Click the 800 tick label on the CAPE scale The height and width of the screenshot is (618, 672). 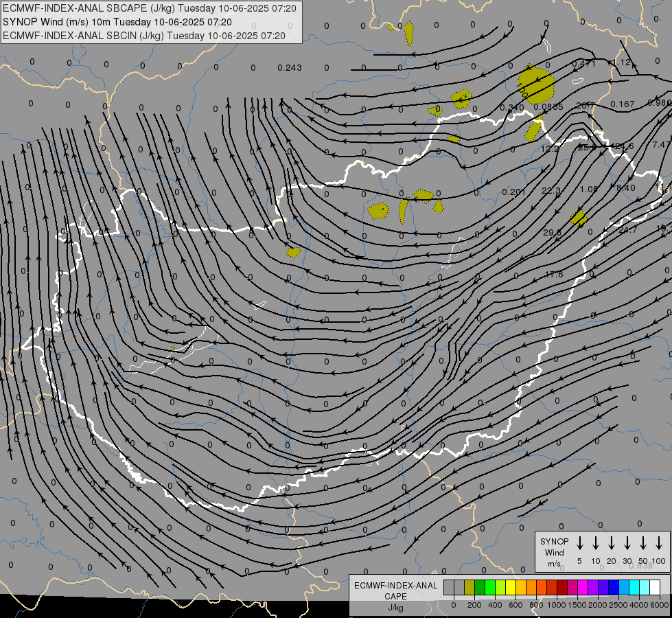click(536, 605)
